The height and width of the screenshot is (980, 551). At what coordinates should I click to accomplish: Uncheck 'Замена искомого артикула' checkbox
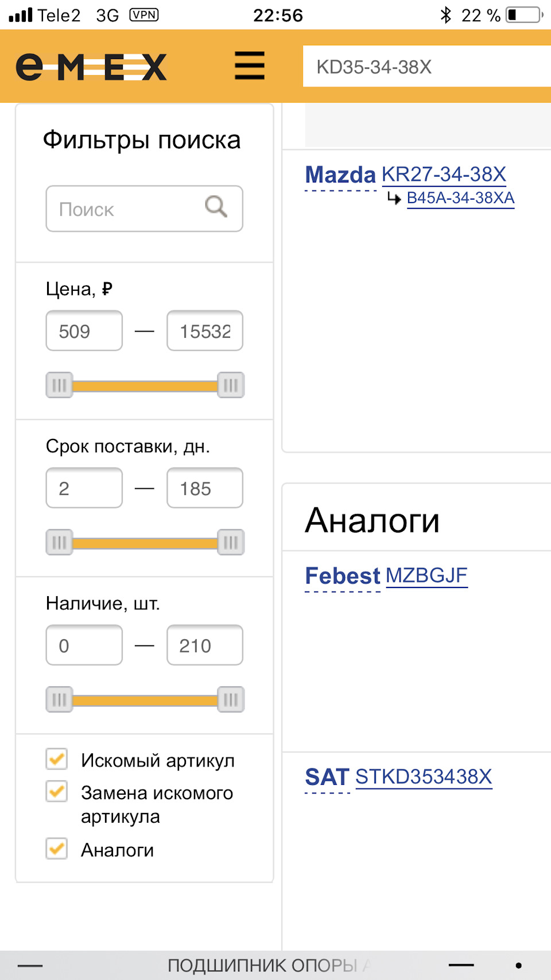[57, 791]
